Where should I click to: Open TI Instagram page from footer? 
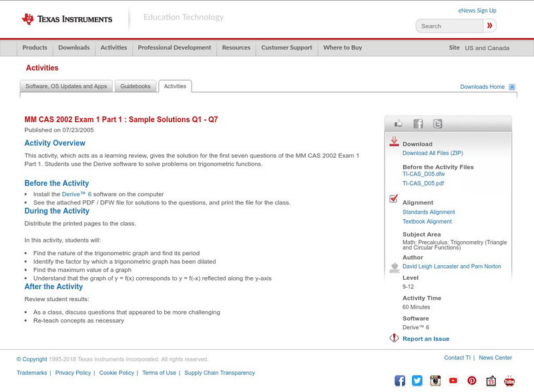[435, 381]
